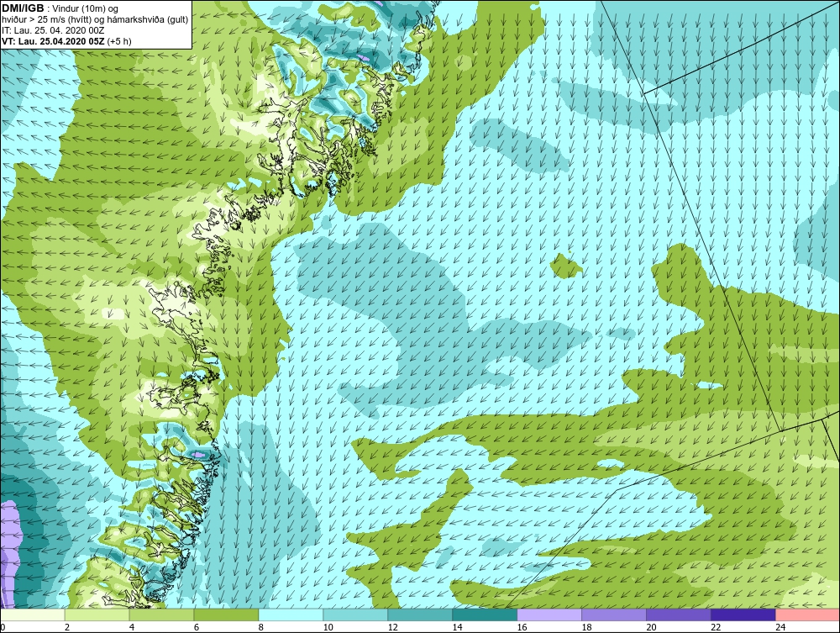Image resolution: width=840 pixels, height=633 pixels.
Task: Click the VT: Lau. 25.04.2020 05Z line
Action: 66,40
